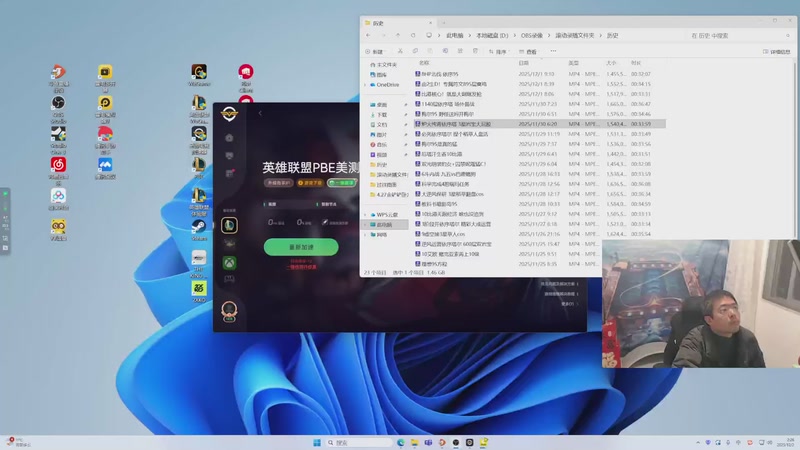Click the orange tag under the PBE title

(x=310, y=183)
